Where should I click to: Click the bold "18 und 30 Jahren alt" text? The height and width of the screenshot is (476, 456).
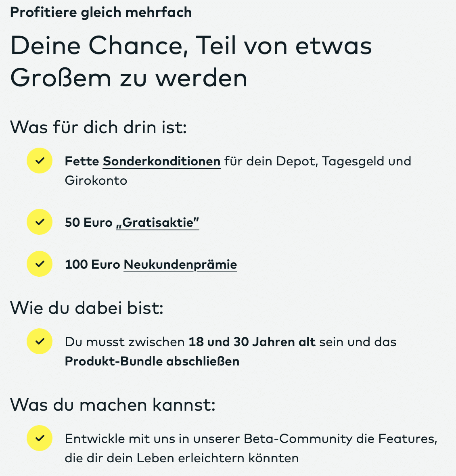(x=252, y=342)
